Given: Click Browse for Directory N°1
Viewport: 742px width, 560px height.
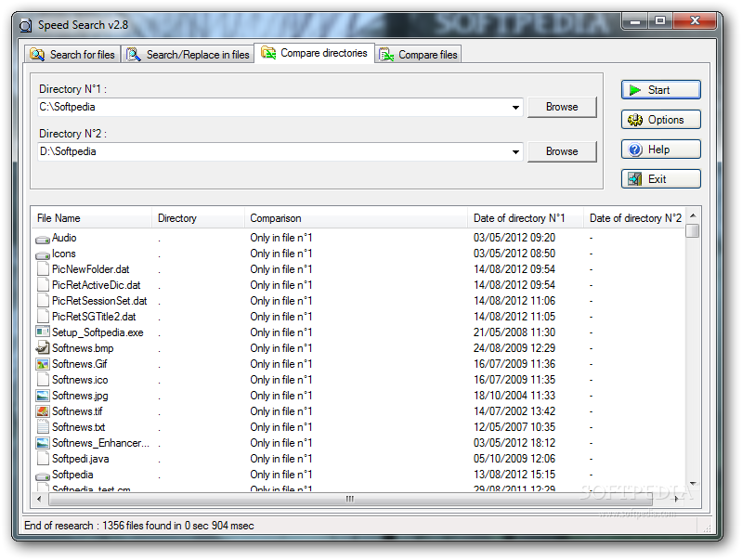Looking at the screenshot, I should (x=562, y=107).
